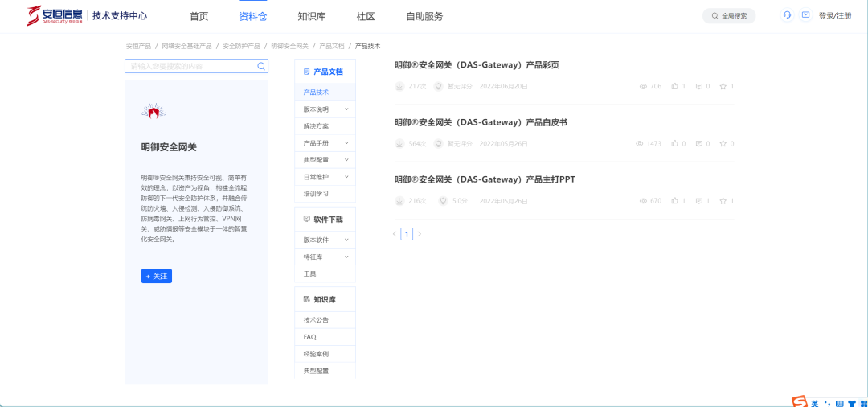Screen dimensions: 868x407
Task: Expand 特征库 submenu
Action: click(x=346, y=257)
